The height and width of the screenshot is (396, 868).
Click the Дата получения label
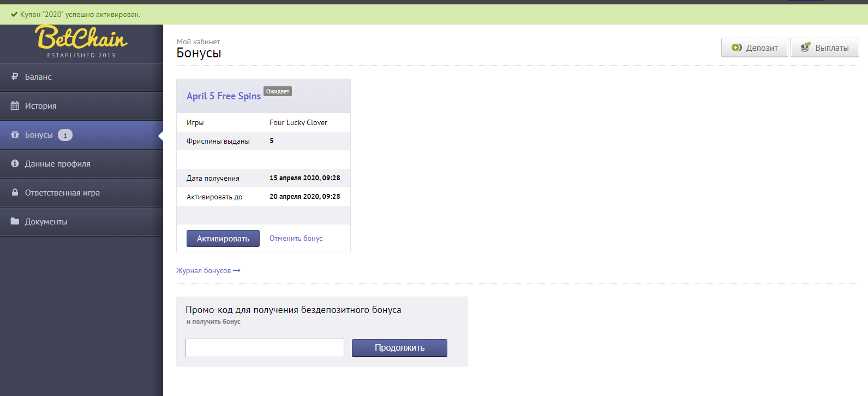[x=213, y=178]
